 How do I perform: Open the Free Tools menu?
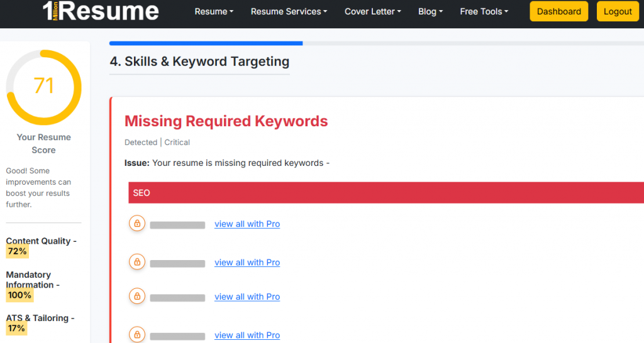click(484, 11)
